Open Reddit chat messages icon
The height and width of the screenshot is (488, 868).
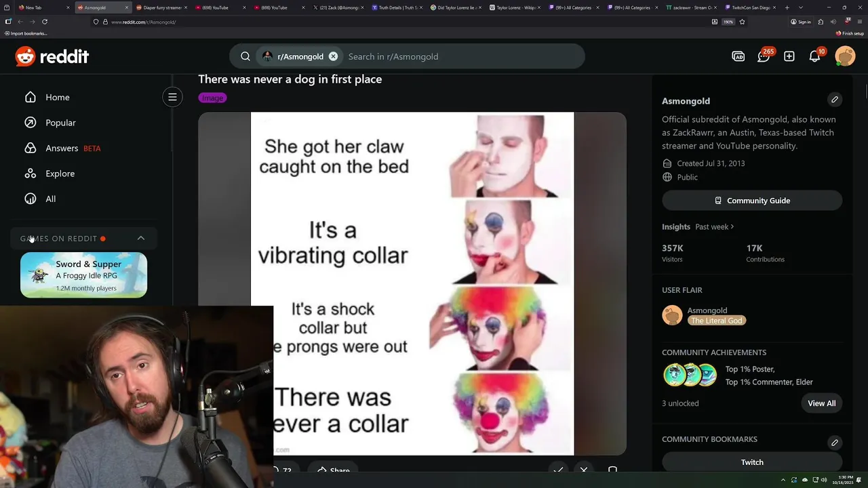764,56
